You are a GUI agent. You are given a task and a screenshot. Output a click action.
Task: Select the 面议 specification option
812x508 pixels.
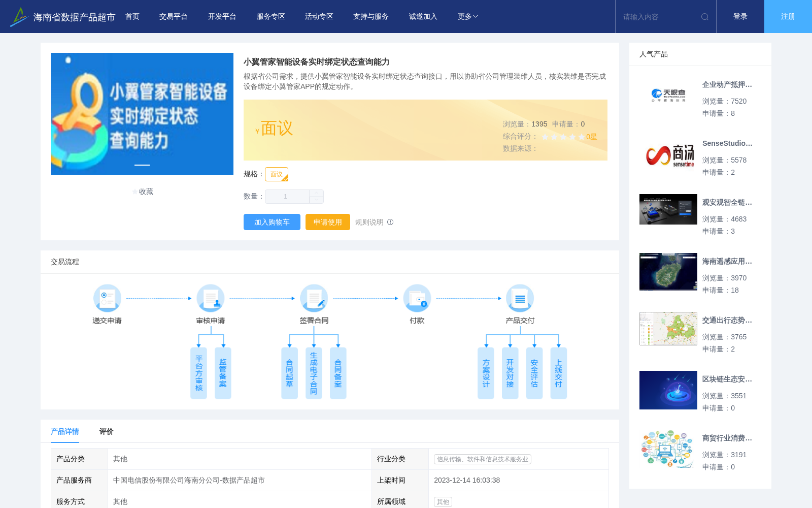(277, 174)
